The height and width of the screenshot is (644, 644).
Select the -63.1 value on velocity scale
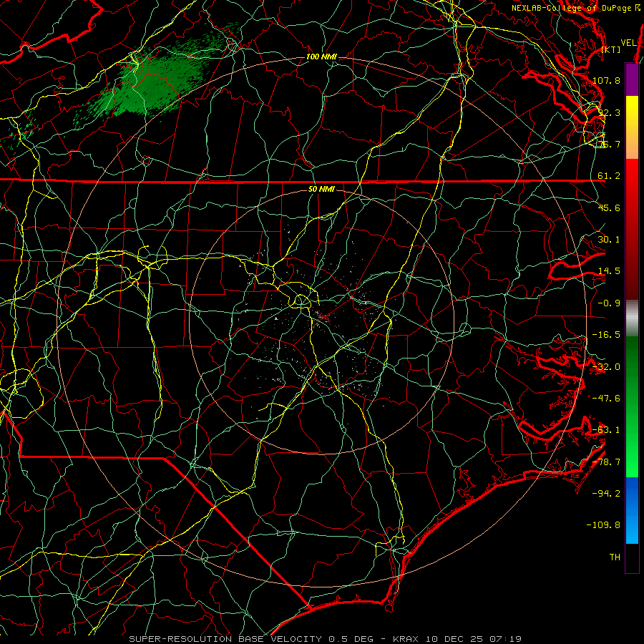(606, 430)
